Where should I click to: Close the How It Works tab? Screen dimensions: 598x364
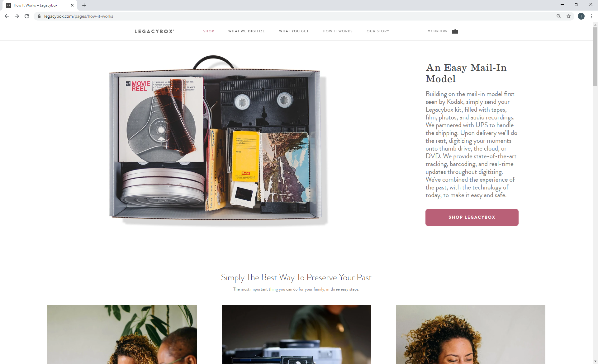(72, 5)
